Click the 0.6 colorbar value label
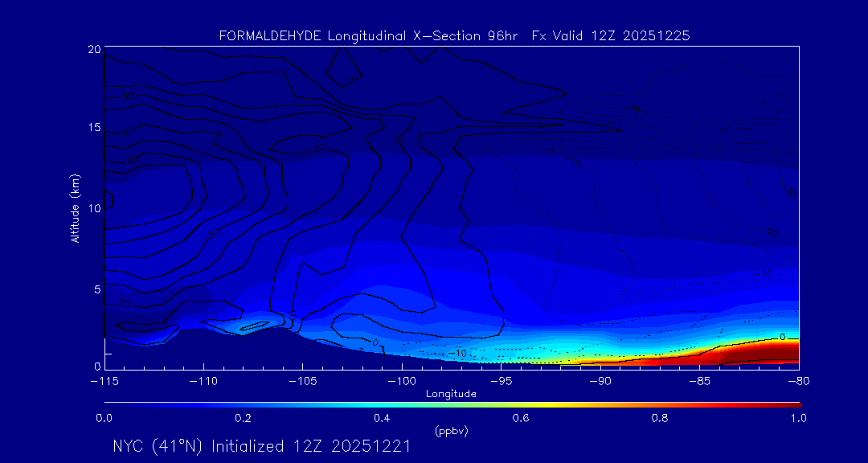 (x=521, y=418)
